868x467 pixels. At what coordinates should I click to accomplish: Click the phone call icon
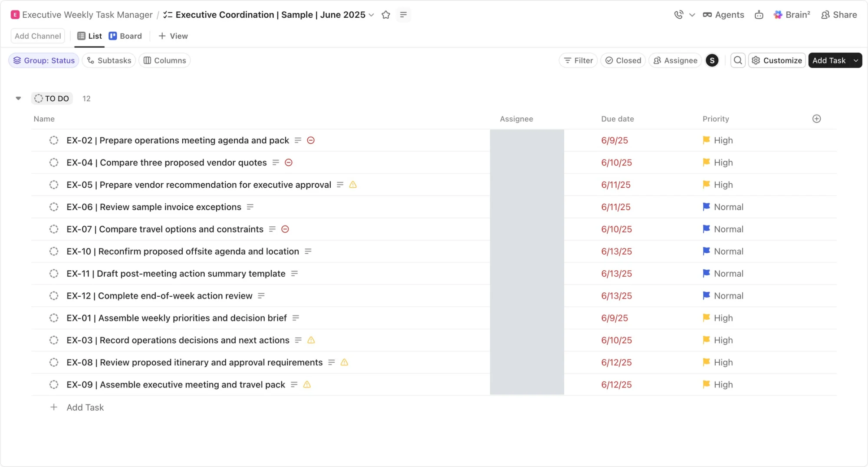tap(678, 15)
